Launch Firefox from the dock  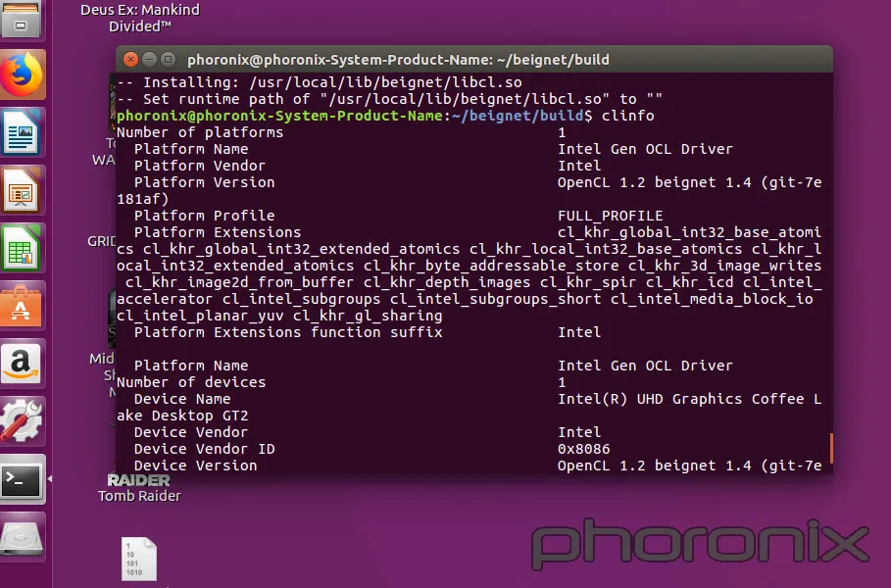(x=23, y=73)
